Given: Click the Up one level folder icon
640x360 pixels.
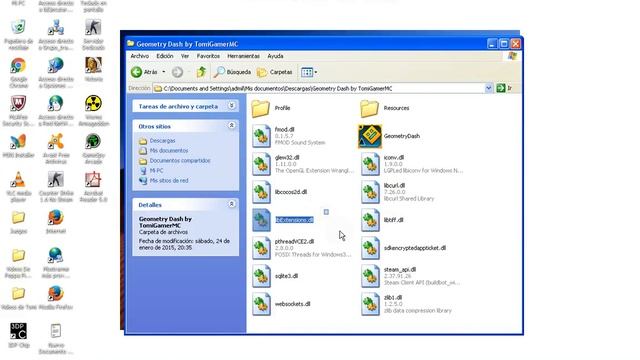Looking at the screenshot, I should coord(201,72).
